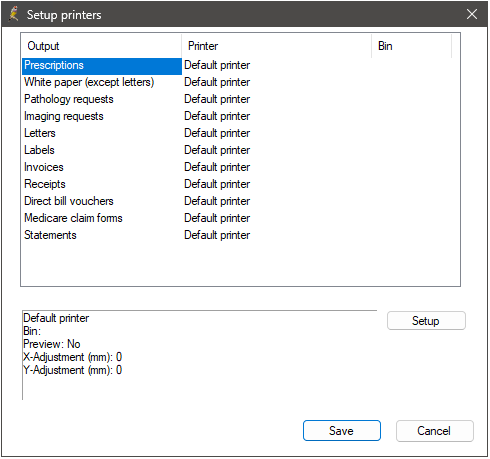Click the Preview: No detail line
The height and width of the screenshot is (459, 490).
[52, 344]
